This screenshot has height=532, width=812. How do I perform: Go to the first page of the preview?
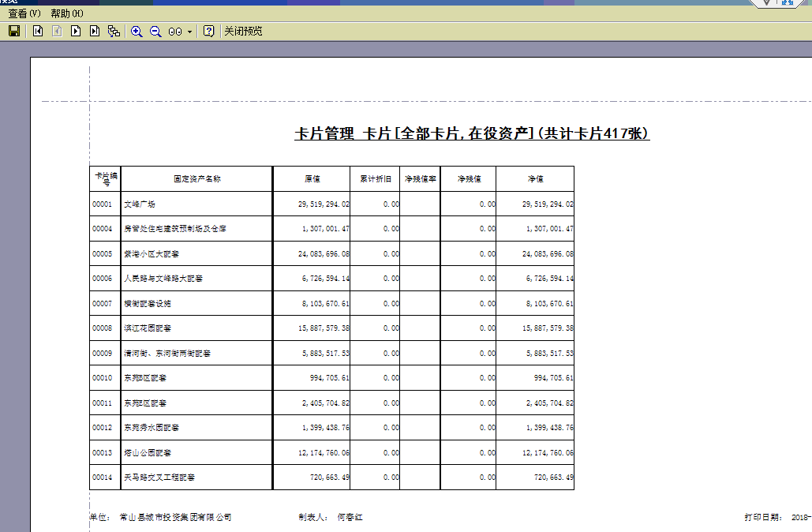38,31
